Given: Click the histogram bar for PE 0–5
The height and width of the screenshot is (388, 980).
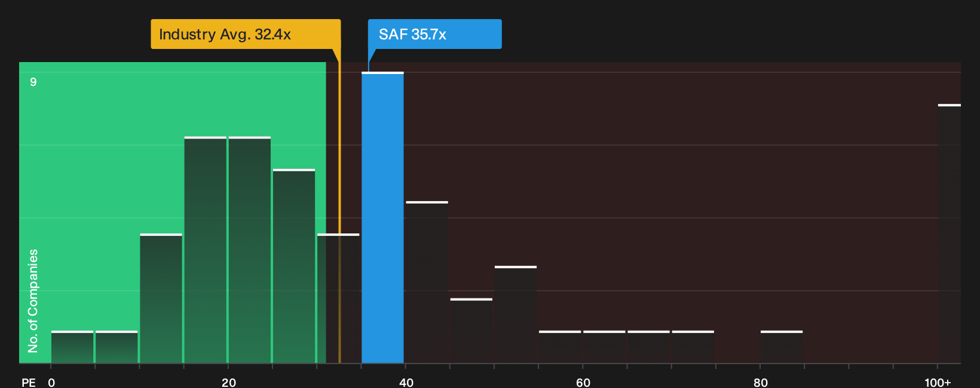Looking at the screenshot, I should pyautogui.click(x=72, y=347).
